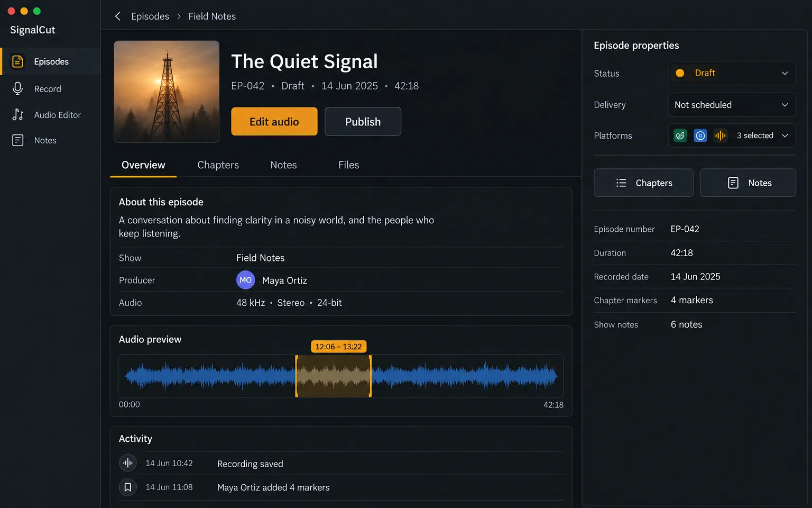The height and width of the screenshot is (508, 812).
Task: Click the Edit audio button
Action: [274, 122]
